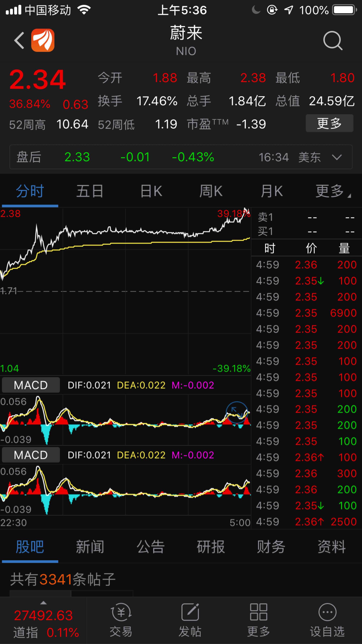Tap the 最低 1.80 value

(x=343, y=78)
